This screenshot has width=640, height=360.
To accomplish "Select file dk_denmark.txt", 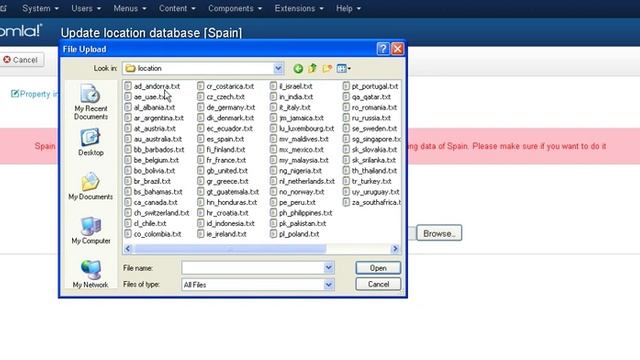I will point(225,118).
